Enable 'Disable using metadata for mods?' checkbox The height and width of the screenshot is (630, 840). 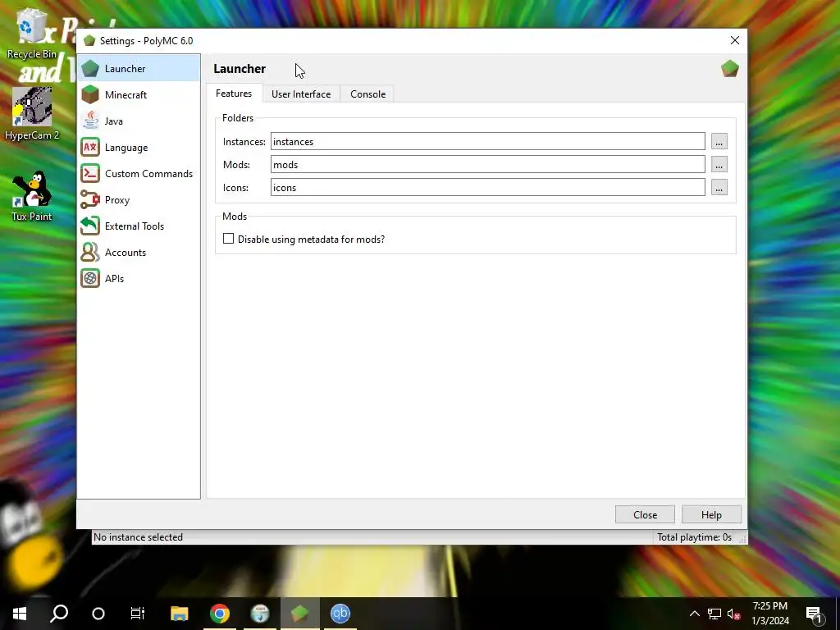(x=229, y=239)
